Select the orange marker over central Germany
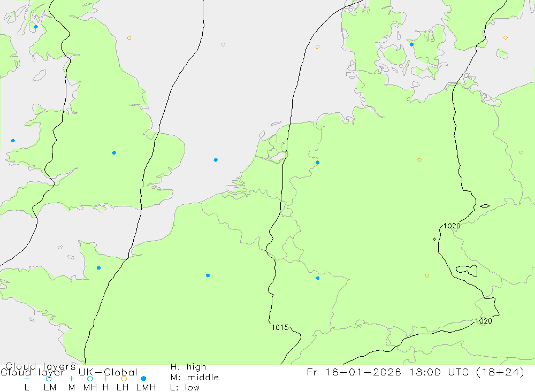 (419, 160)
